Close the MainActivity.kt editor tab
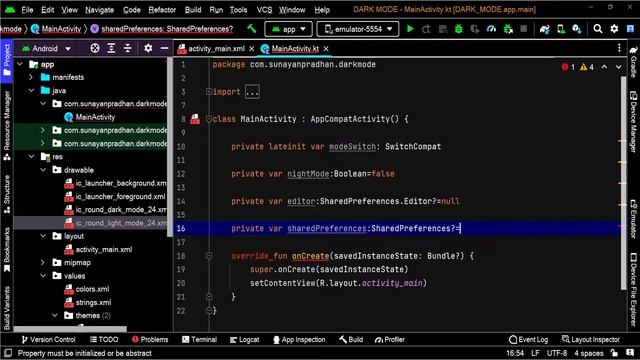640x360 pixels. pyautogui.click(x=326, y=49)
